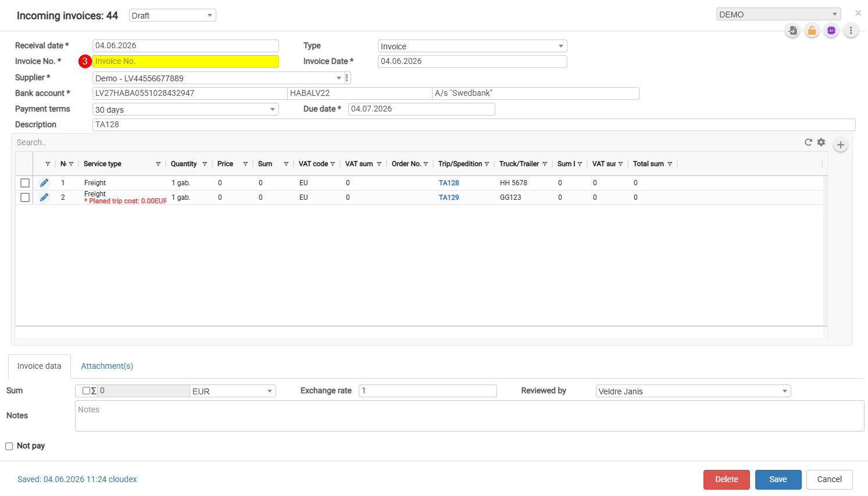Click the HH 5678 truck cell
868x496 pixels.
tap(513, 183)
